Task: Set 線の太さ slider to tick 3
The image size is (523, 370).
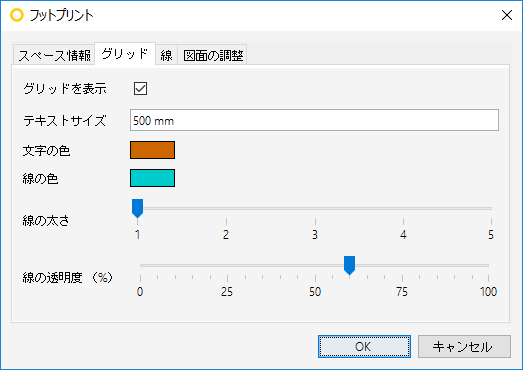Action: (315, 208)
